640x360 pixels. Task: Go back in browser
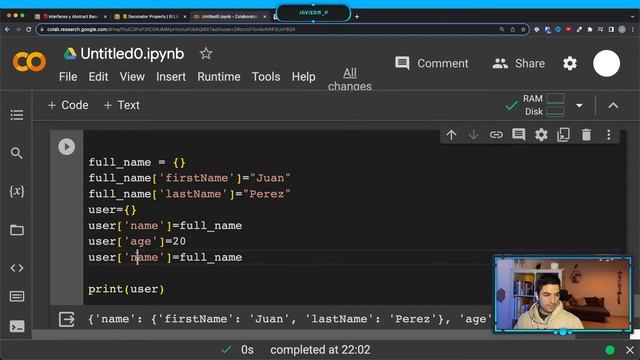7,29
